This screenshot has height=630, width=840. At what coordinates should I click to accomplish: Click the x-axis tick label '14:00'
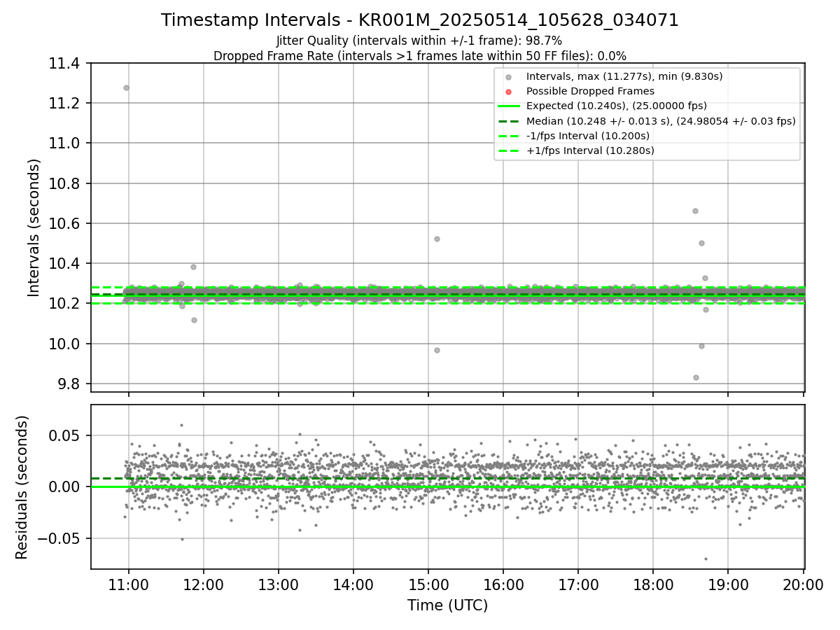click(x=353, y=584)
